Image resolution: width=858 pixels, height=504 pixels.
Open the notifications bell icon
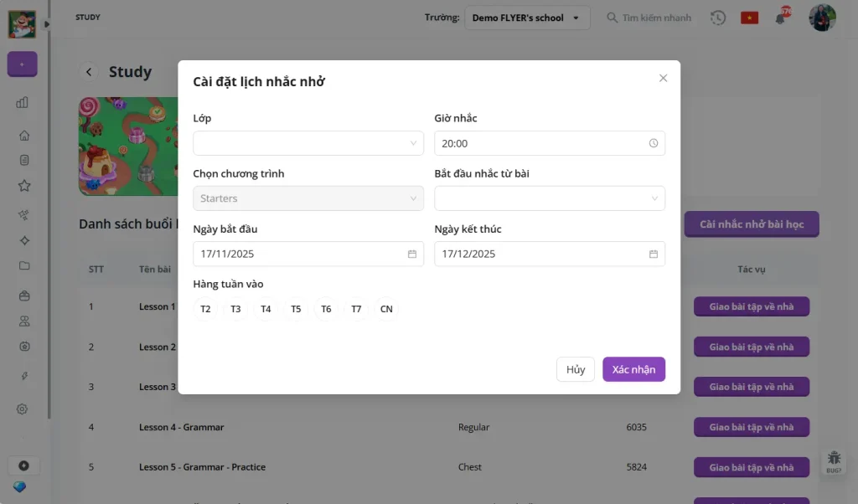pos(780,18)
